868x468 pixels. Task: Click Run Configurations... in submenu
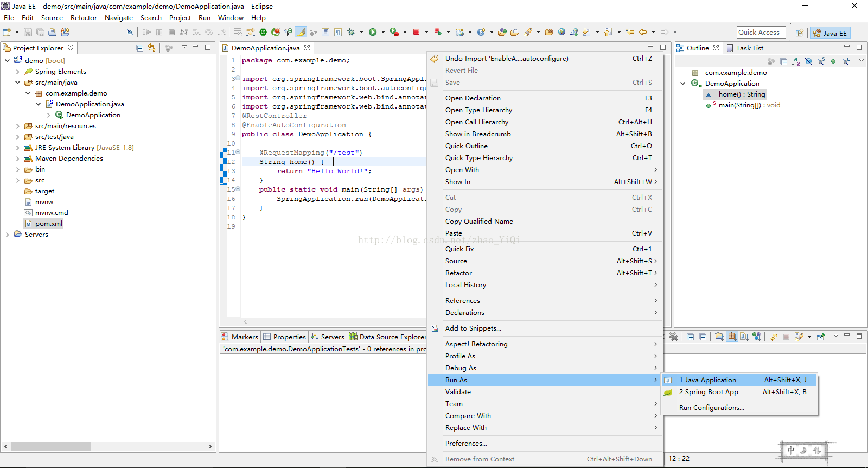point(739,408)
